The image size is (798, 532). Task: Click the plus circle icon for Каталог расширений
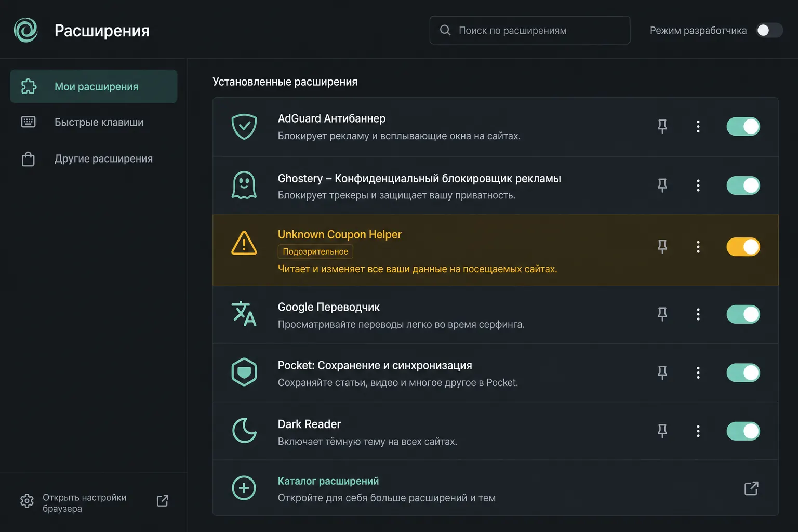tap(244, 488)
